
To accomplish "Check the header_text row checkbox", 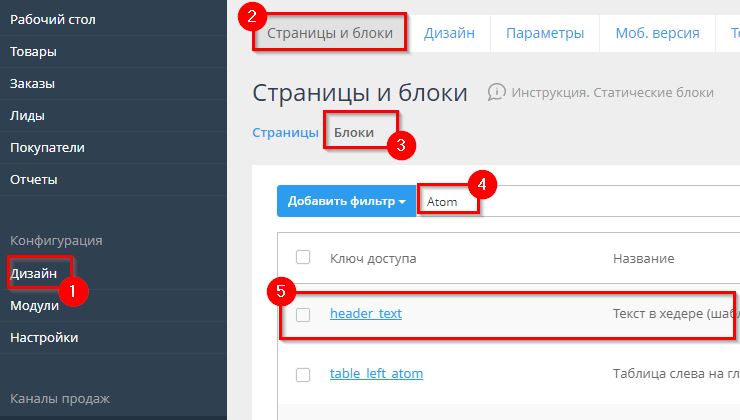I will tap(303, 314).
